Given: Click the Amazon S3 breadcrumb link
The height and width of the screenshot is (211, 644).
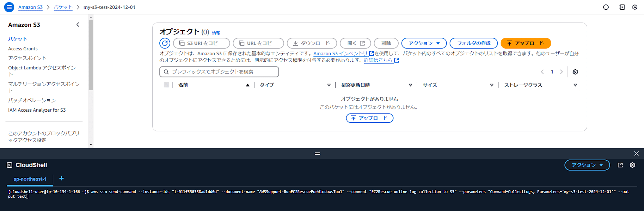Looking at the screenshot, I should [31, 7].
